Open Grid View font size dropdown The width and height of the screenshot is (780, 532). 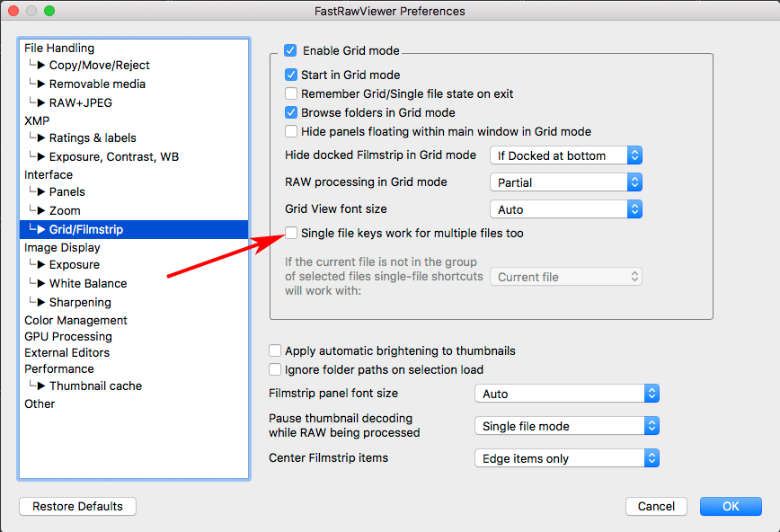tap(566, 209)
